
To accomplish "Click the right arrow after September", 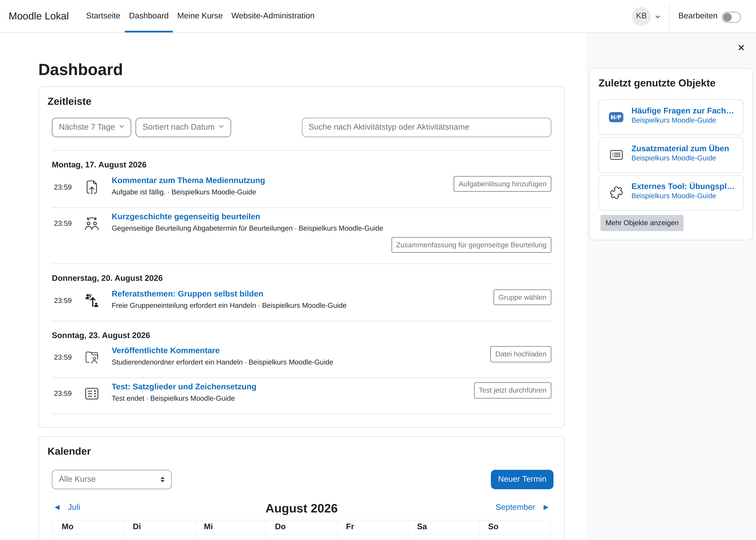I will coord(546,507).
